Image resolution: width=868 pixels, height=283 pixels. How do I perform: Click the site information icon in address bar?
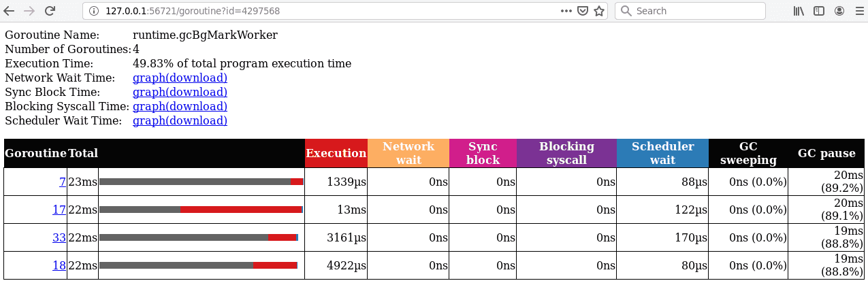click(94, 11)
